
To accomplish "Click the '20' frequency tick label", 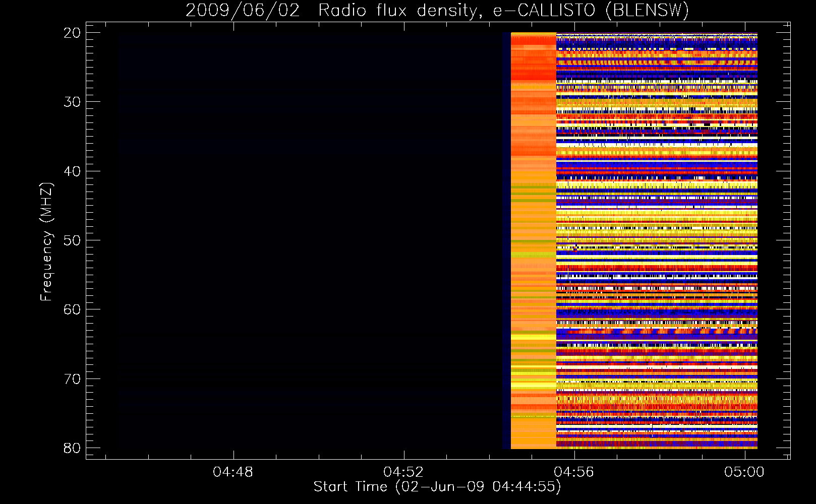I will point(73,33).
